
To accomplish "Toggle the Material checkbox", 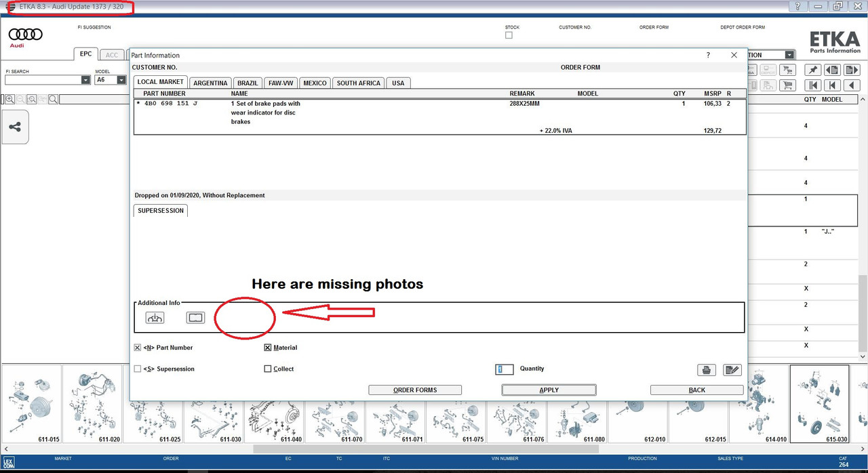I will click(268, 348).
